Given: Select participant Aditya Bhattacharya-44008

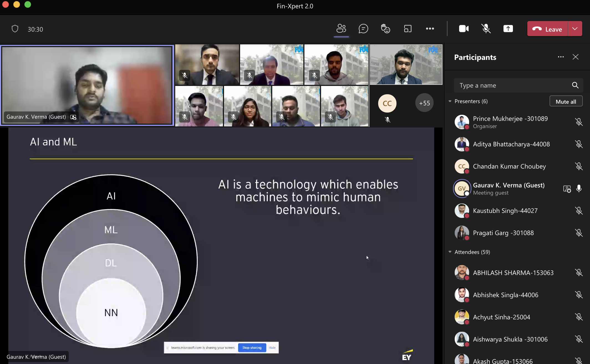Looking at the screenshot, I should 517,144.
